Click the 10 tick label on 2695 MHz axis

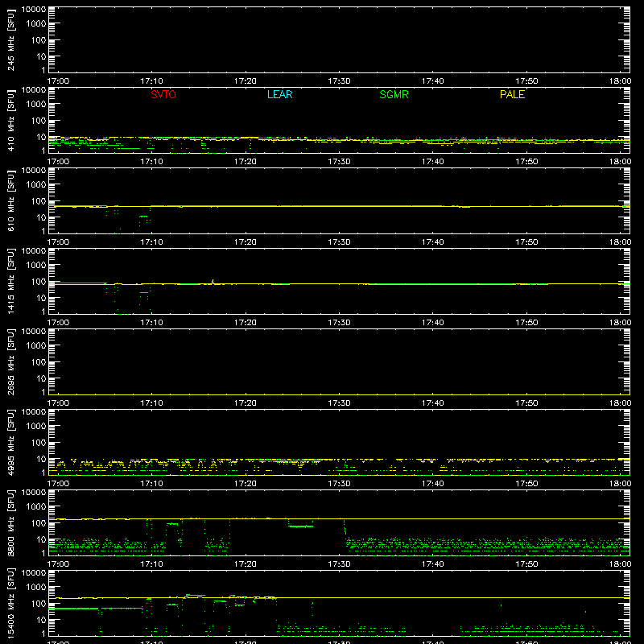pyautogui.click(x=41, y=378)
